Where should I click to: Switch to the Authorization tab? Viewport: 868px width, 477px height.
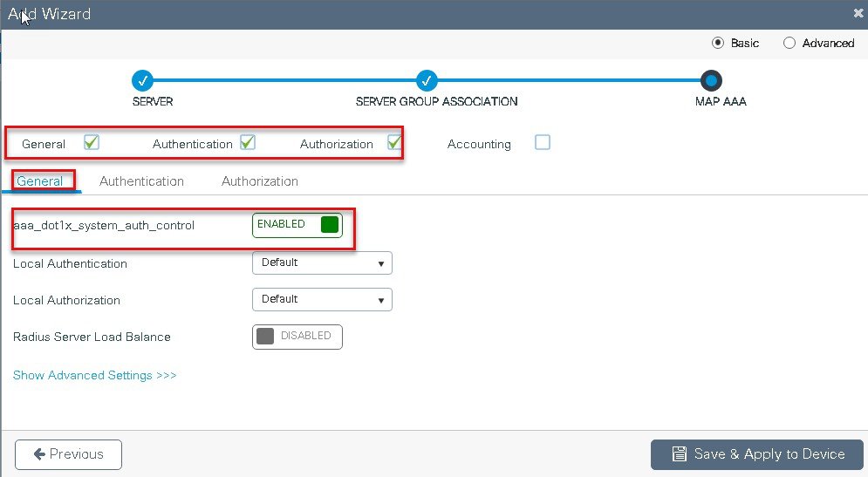click(260, 181)
